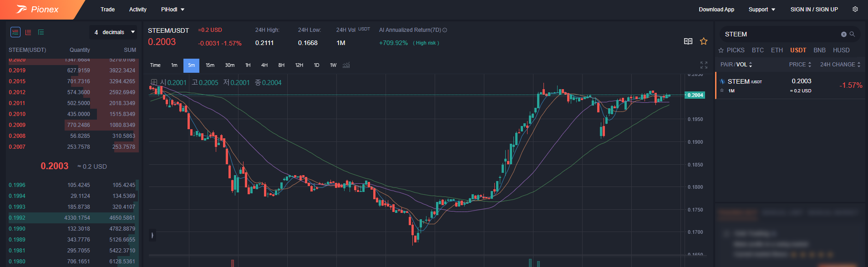Select the 1D chart interval

pyautogui.click(x=316, y=65)
